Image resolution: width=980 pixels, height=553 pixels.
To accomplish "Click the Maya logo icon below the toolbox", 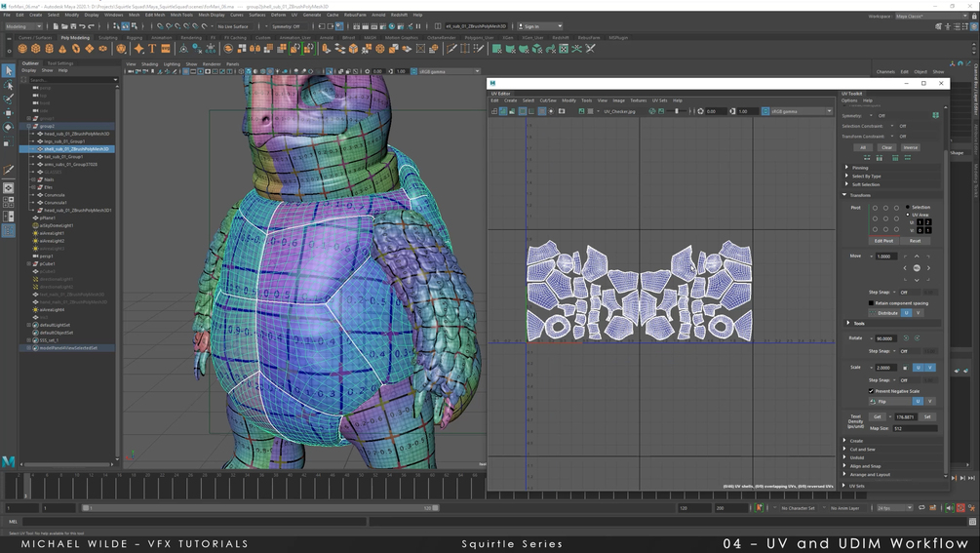I will pyautogui.click(x=8, y=461).
